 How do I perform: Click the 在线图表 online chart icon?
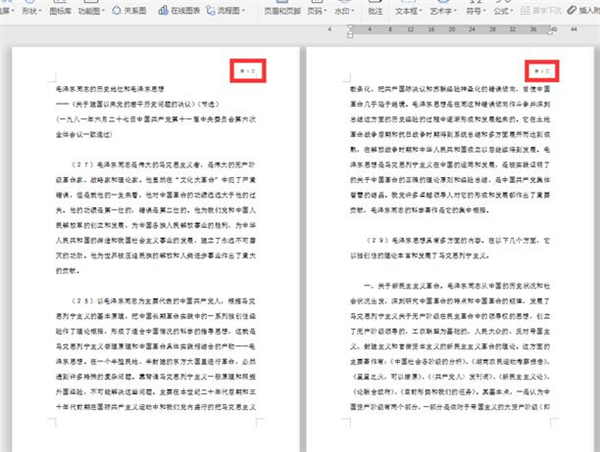(163, 10)
